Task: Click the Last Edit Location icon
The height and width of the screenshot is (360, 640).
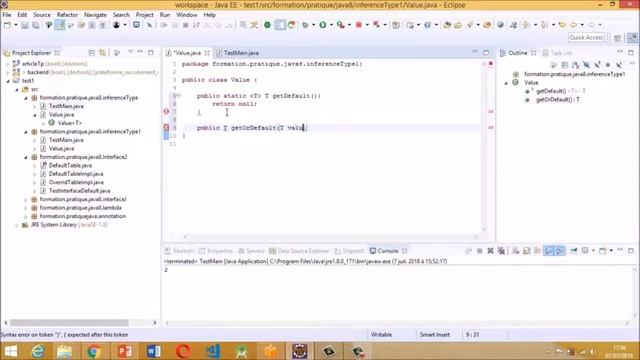Action: pyautogui.click(x=562, y=25)
